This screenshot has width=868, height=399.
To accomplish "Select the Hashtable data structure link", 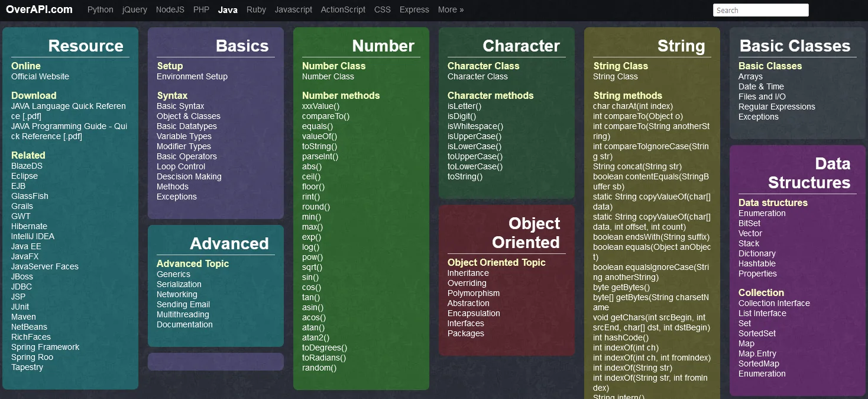I will (x=757, y=263).
